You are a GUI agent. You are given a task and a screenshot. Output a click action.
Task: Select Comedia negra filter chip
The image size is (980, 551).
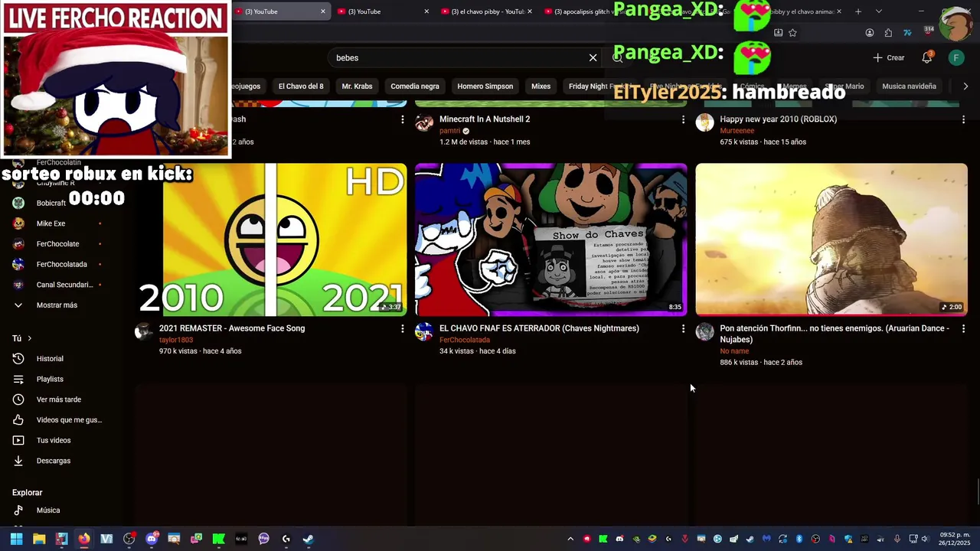[x=415, y=86]
